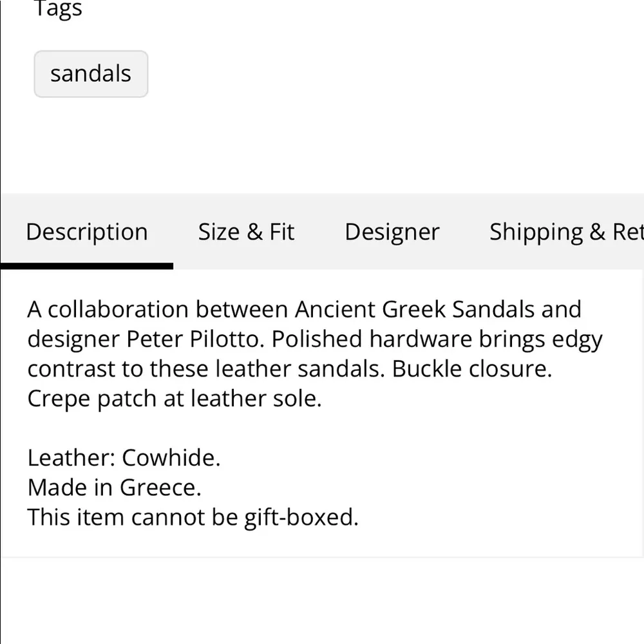Click the Made in Greece line

click(114, 488)
